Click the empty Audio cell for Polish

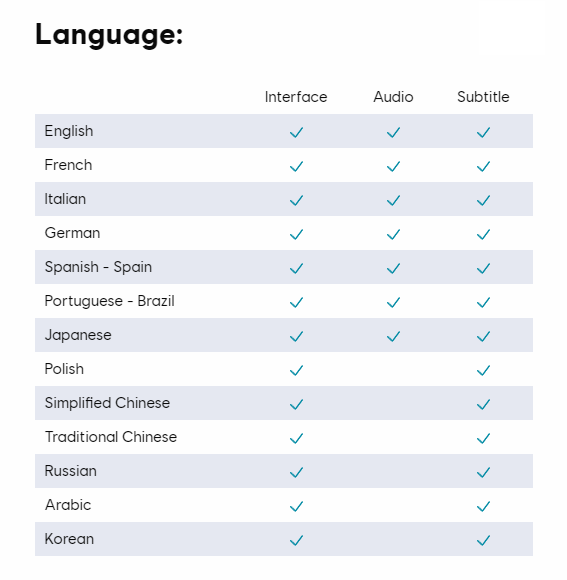point(393,369)
